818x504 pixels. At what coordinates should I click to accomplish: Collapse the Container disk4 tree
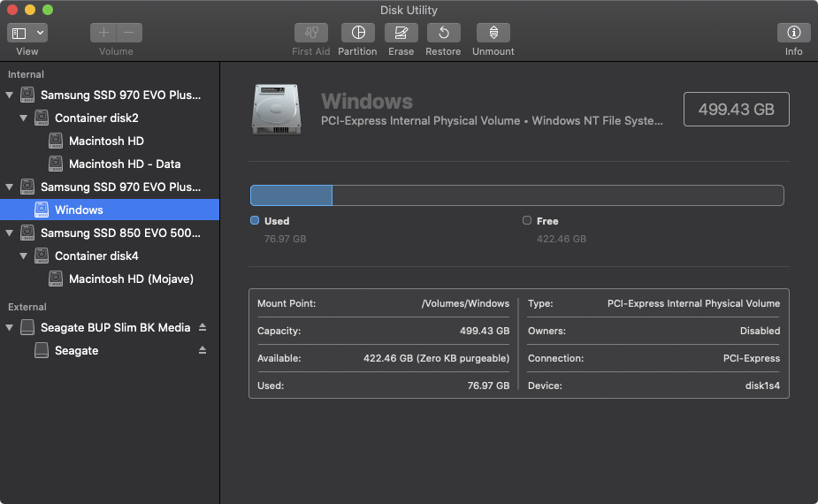[24, 256]
